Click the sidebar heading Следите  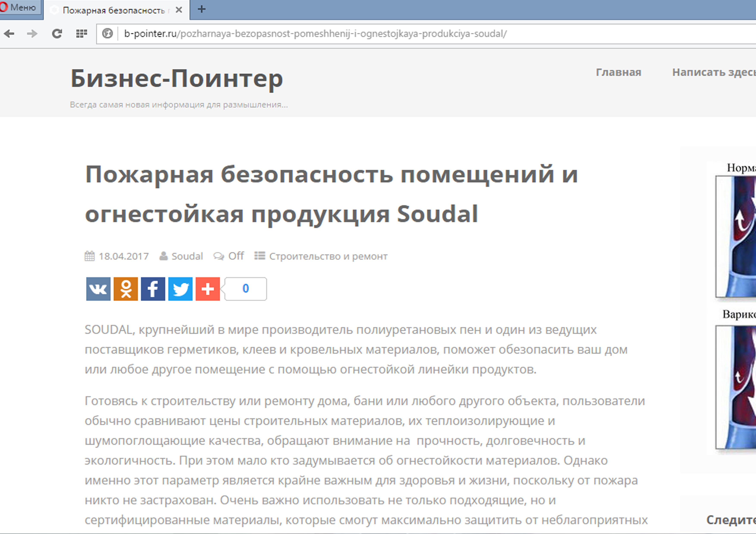click(731, 520)
